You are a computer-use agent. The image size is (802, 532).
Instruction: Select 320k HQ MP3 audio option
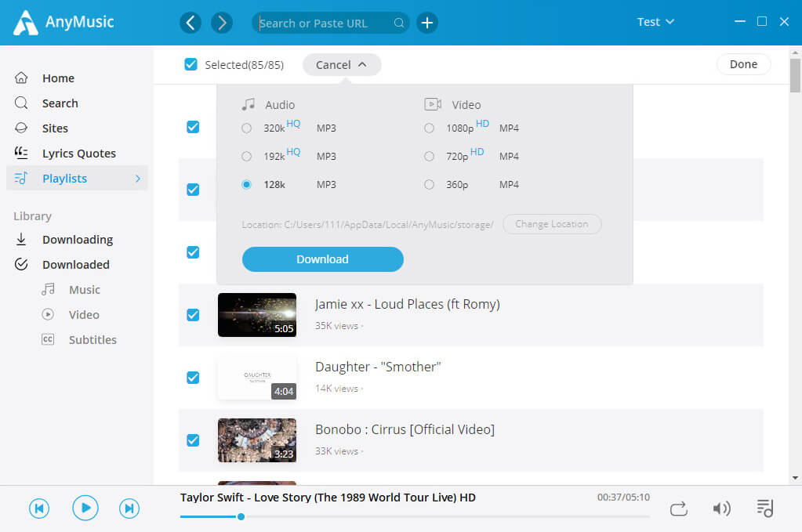click(x=246, y=128)
